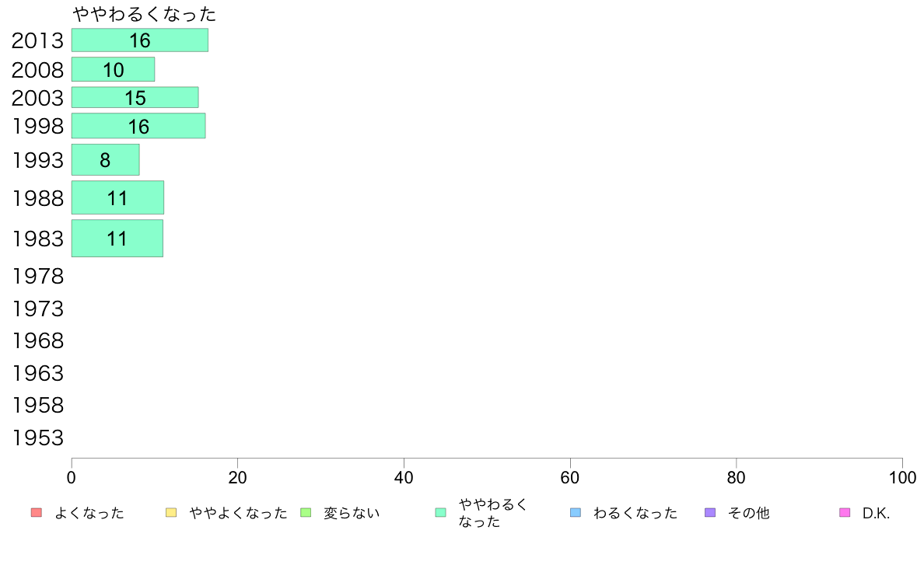Select the 2013 bar showing 16
This screenshot has height=572, width=924.
click(140, 40)
